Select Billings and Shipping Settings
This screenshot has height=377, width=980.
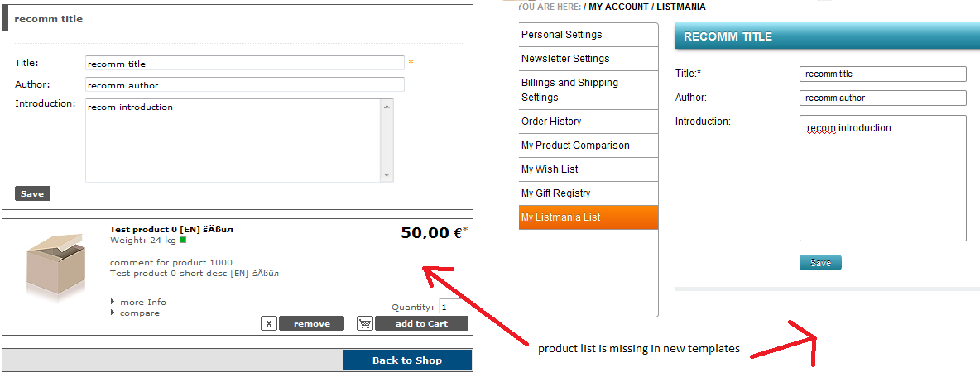click(x=569, y=89)
